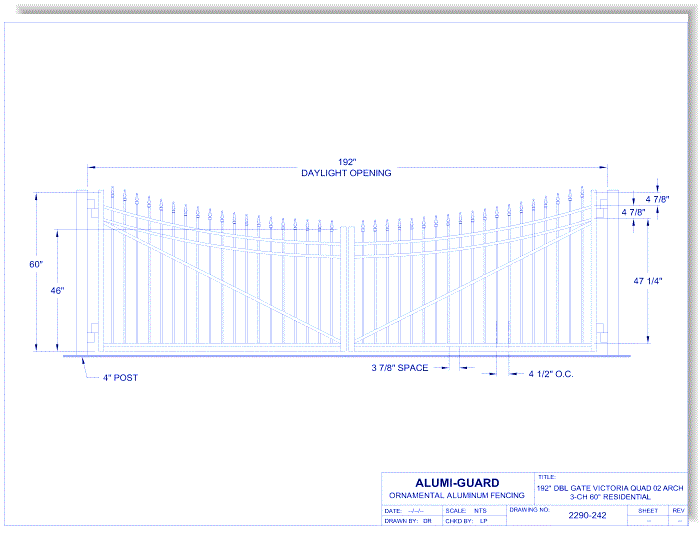The image size is (700, 550).
Task: Click the upper 4 7/8" dimension text
Action: tap(658, 200)
